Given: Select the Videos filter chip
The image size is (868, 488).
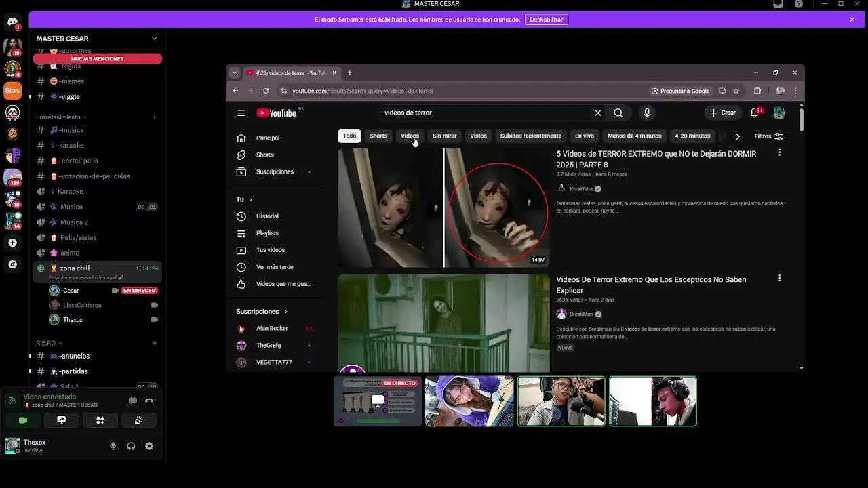Looking at the screenshot, I should 410,136.
